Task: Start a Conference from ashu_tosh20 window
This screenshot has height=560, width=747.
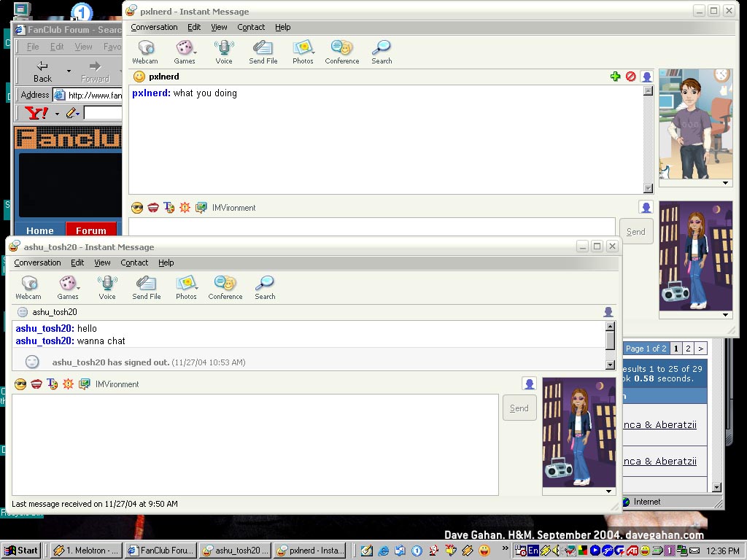Action: (225, 287)
